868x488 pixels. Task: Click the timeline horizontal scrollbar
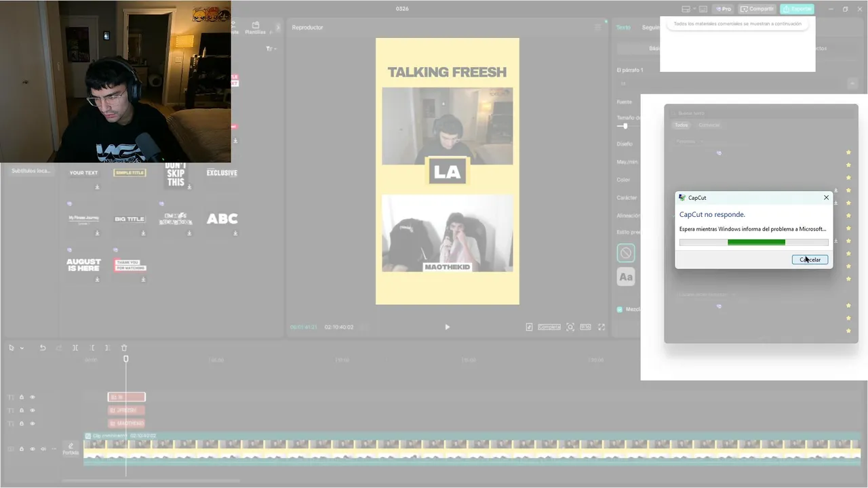click(151, 481)
